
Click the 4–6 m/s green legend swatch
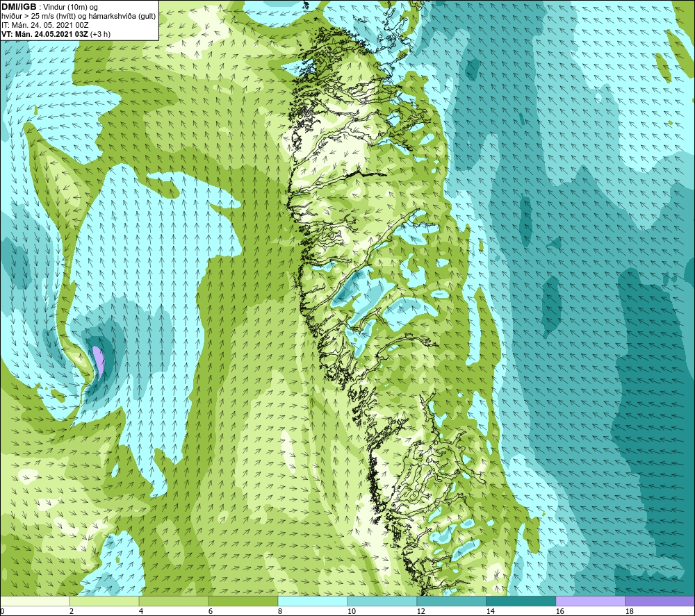click(x=174, y=601)
